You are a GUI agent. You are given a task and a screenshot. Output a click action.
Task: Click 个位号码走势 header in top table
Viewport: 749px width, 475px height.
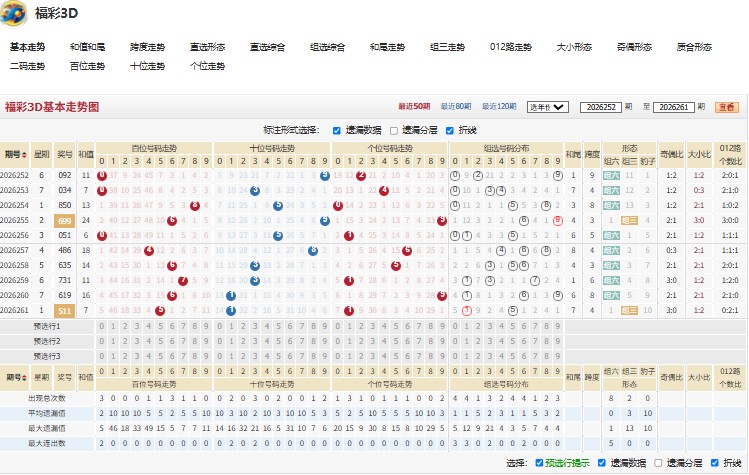pos(390,148)
